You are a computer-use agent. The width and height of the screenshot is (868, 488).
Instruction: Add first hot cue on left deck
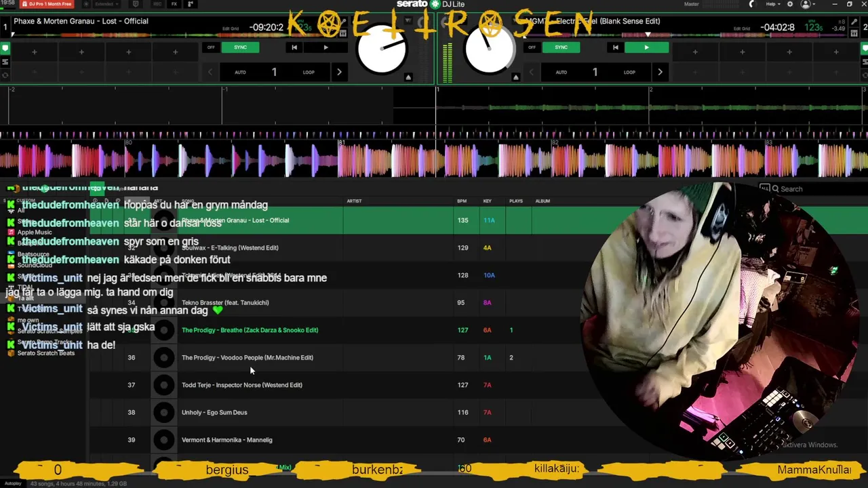[34, 52]
